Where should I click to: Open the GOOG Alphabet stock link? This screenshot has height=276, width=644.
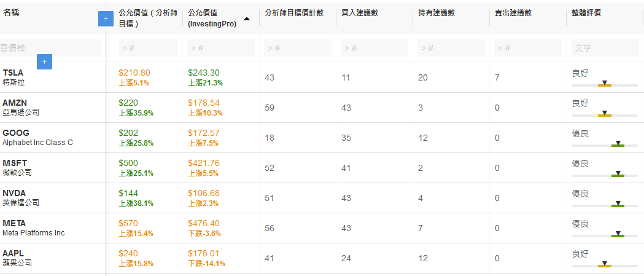[16, 133]
